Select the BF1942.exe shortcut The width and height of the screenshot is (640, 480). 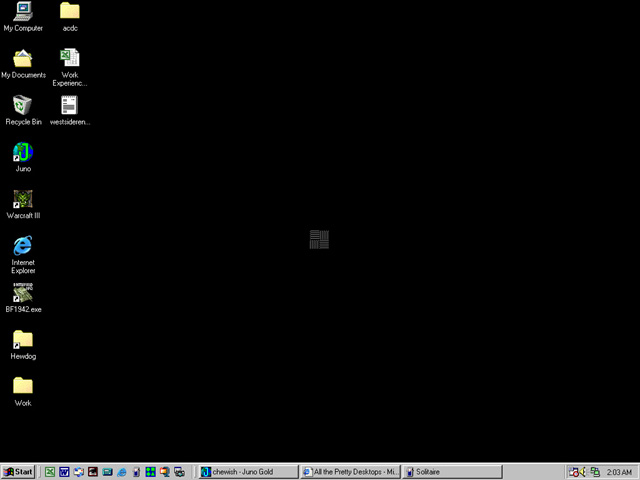[22, 293]
